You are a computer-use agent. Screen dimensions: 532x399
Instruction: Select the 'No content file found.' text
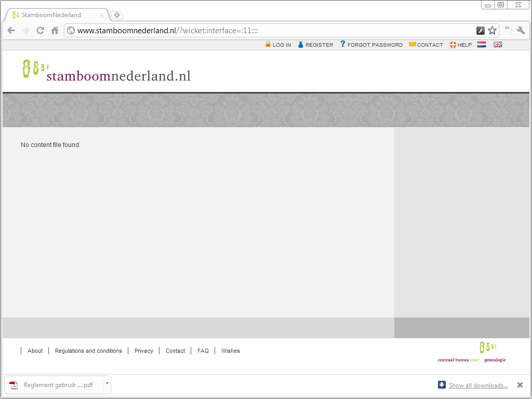coord(50,145)
